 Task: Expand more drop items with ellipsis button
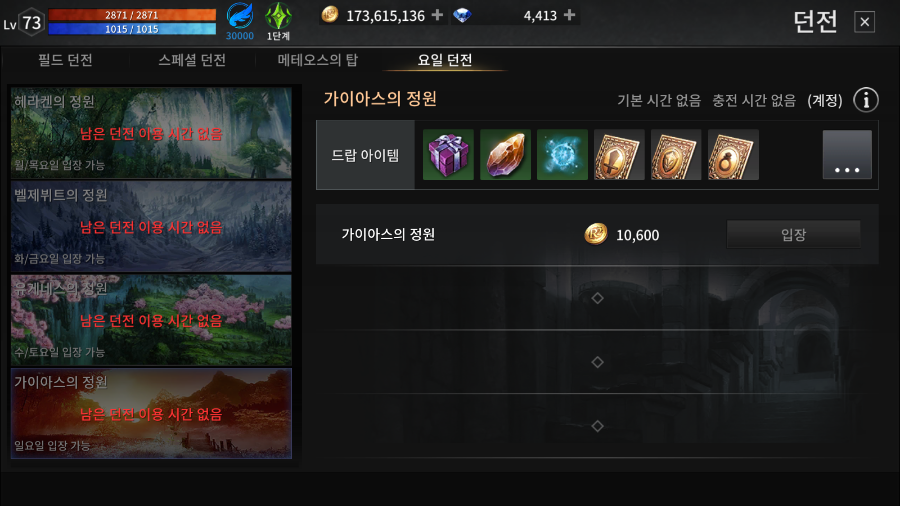[x=847, y=155]
